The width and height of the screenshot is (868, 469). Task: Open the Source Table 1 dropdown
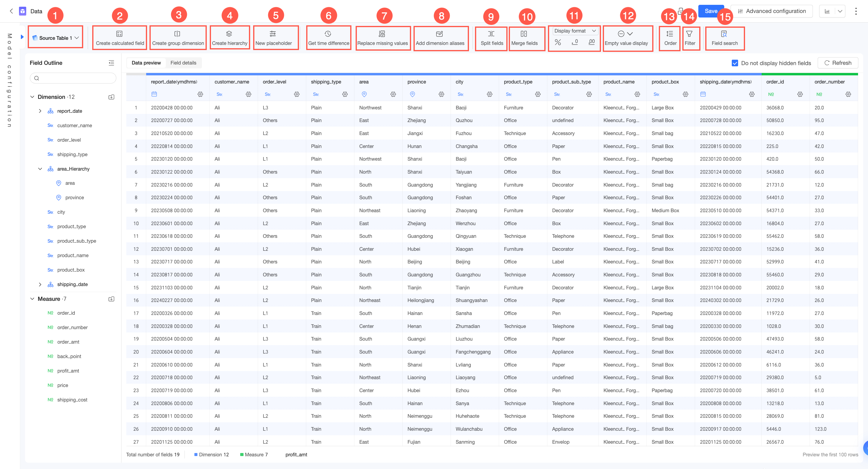coord(55,38)
